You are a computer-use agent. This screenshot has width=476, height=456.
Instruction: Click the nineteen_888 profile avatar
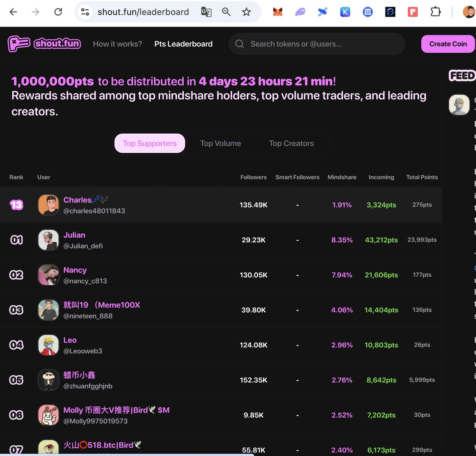click(48, 310)
